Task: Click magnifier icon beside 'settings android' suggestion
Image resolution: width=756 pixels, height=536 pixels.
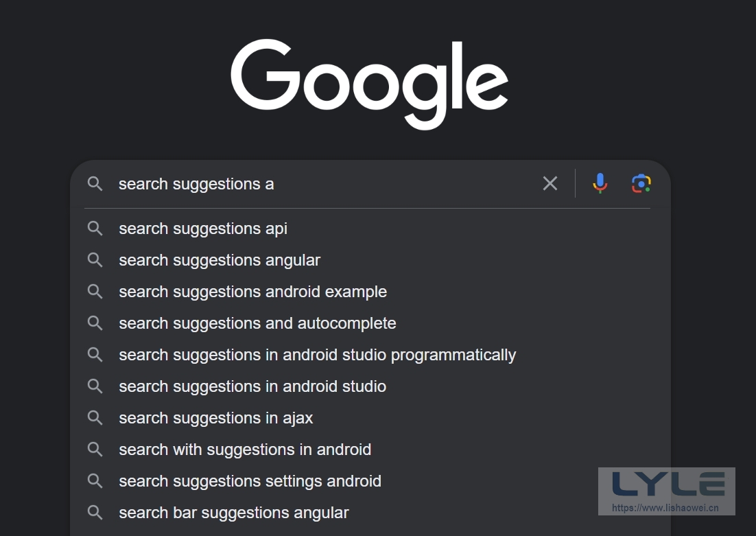Action: [95, 481]
